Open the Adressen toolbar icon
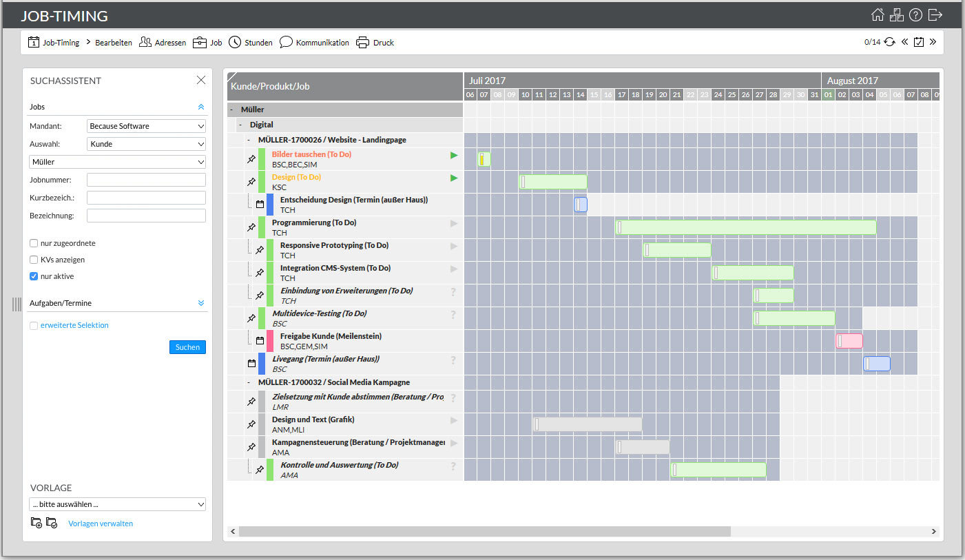 [x=145, y=42]
